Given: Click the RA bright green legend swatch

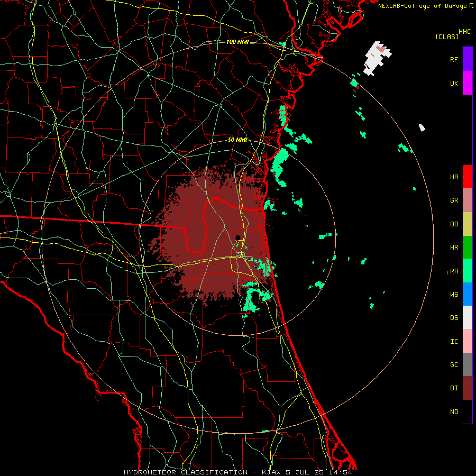Looking at the screenshot, I should (467, 271).
